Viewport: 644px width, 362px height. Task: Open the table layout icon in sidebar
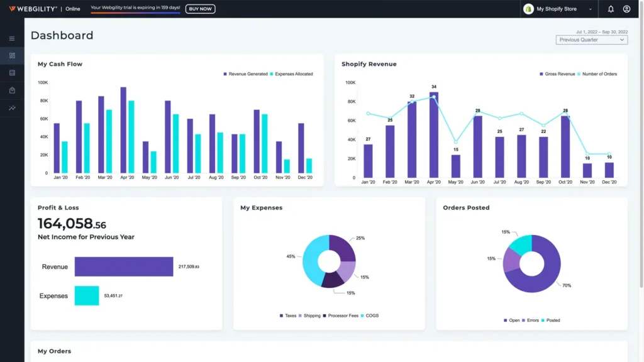(x=12, y=73)
